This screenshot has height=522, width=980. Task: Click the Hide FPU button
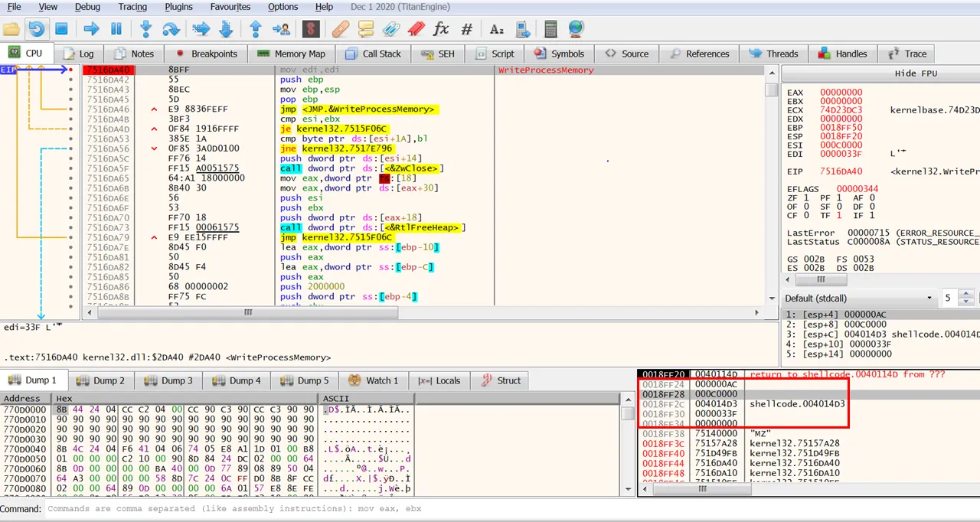point(916,73)
